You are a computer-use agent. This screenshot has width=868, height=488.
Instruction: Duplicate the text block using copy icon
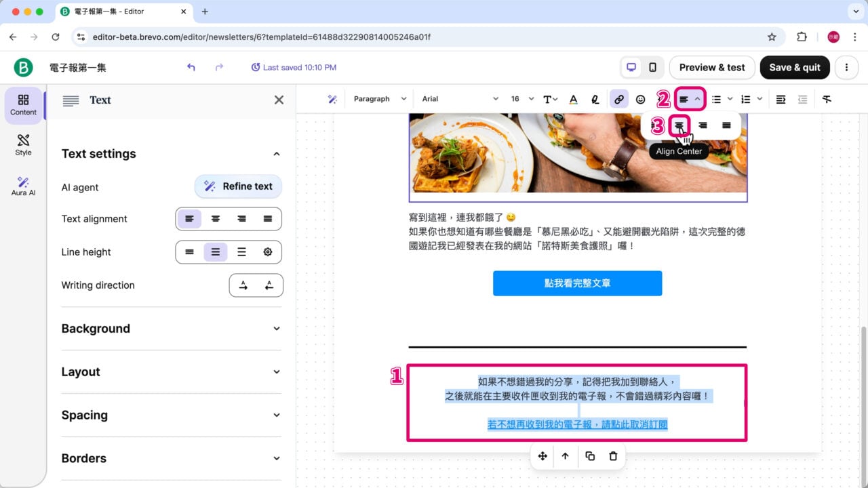pos(589,456)
